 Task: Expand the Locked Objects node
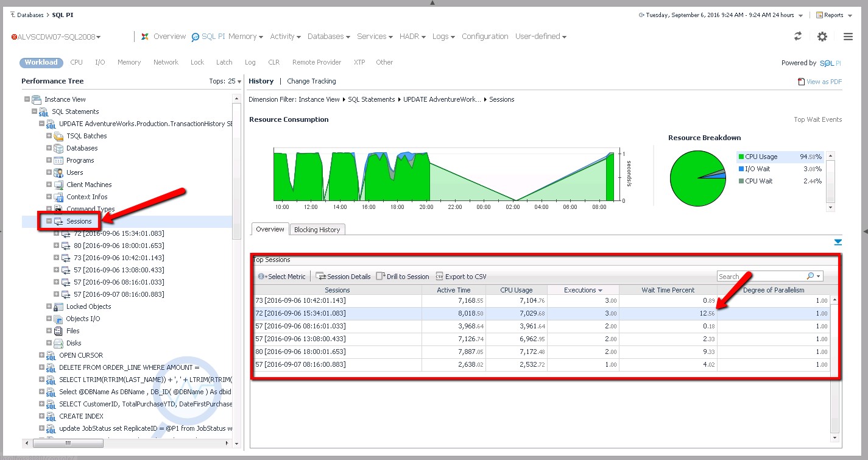point(49,306)
